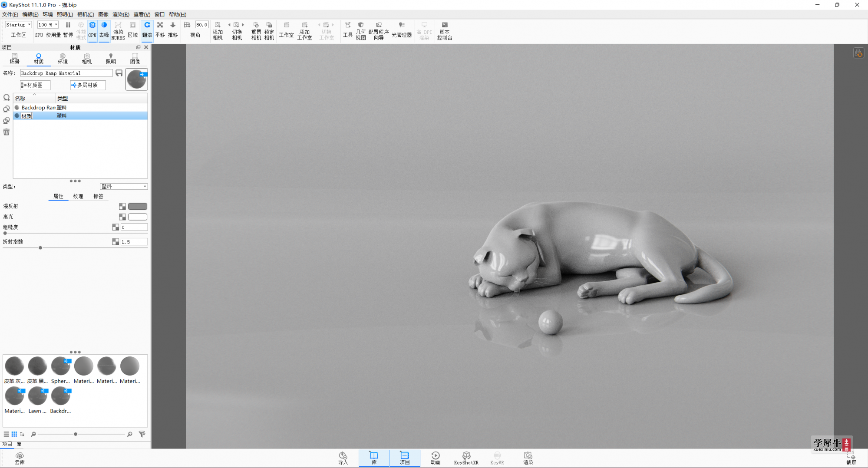Click the 高光 specular color swatch

tap(138, 217)
